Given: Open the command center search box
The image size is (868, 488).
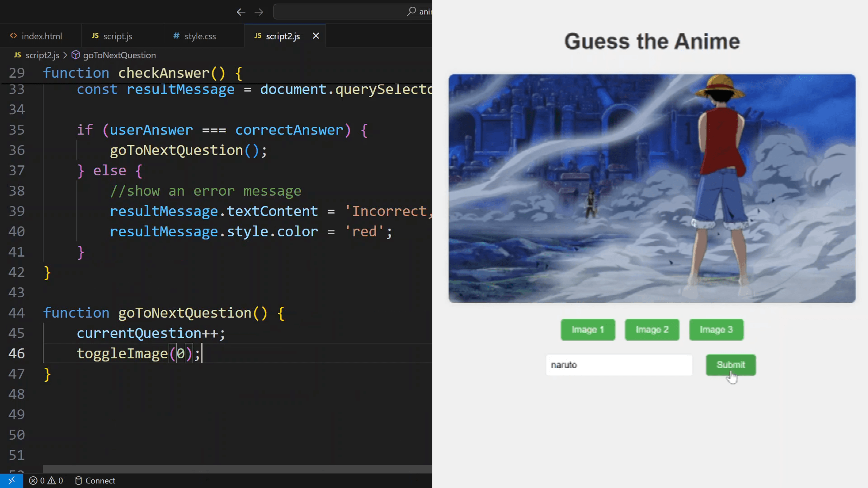Looking at the screenshot, I should 353,12.
